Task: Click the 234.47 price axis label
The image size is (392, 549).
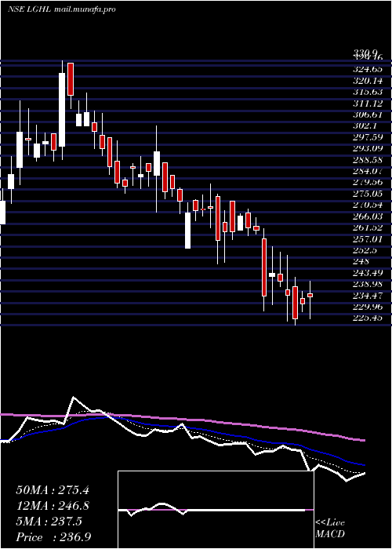Action: [368, 295]
